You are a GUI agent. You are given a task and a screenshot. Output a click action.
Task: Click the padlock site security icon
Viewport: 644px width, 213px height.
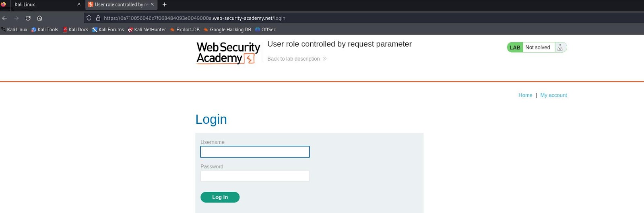[x=98, y=18]
